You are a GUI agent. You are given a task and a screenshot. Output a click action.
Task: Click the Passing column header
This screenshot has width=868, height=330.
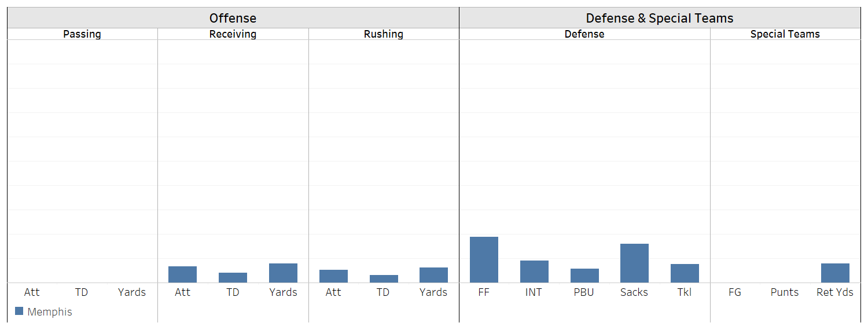82,34
